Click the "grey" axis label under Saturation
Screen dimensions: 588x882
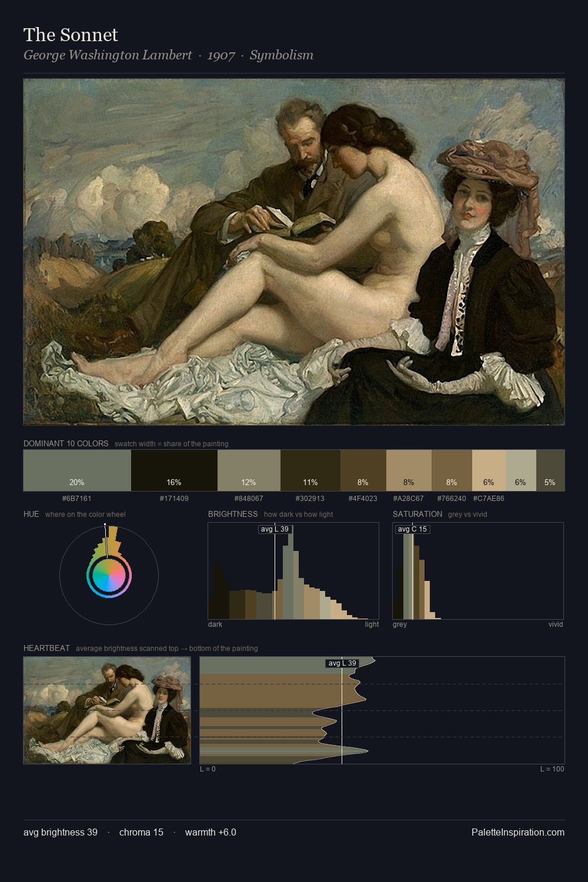400,624
